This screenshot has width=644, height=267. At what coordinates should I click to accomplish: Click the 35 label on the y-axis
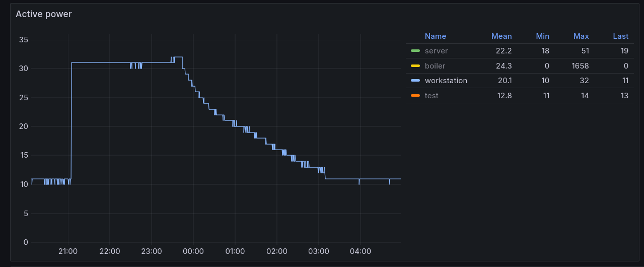point(23,40)
